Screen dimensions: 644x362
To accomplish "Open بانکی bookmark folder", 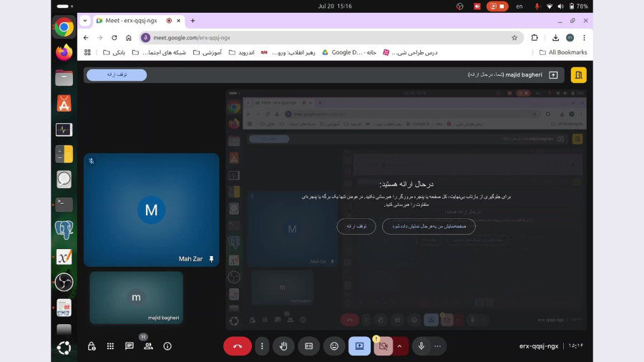I will pos(114,52).
